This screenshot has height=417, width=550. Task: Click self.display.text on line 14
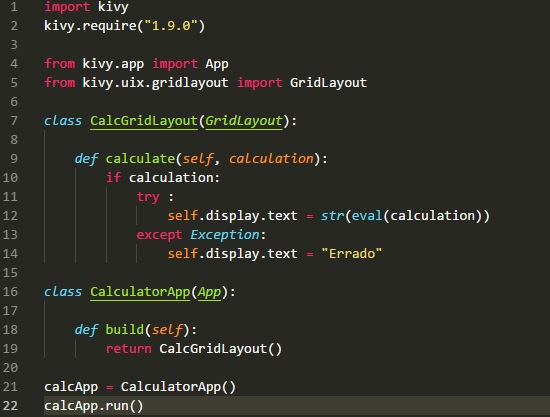(233, 254)
